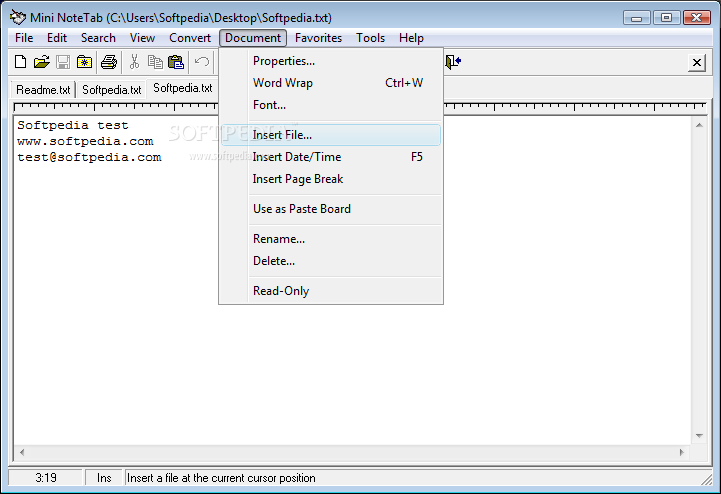Open favorites folder icon with star
721x494 pixels.
tap(84, 62)
